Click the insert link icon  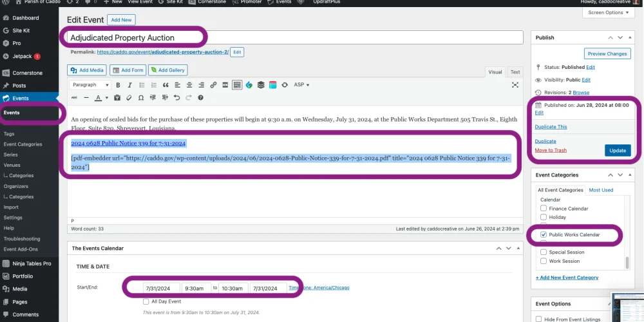tap(213, 85)
